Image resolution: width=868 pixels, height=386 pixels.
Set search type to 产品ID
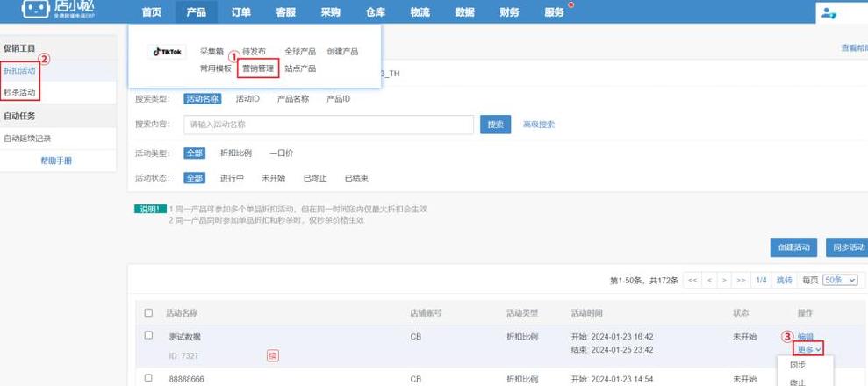click(x=338, y=99)
